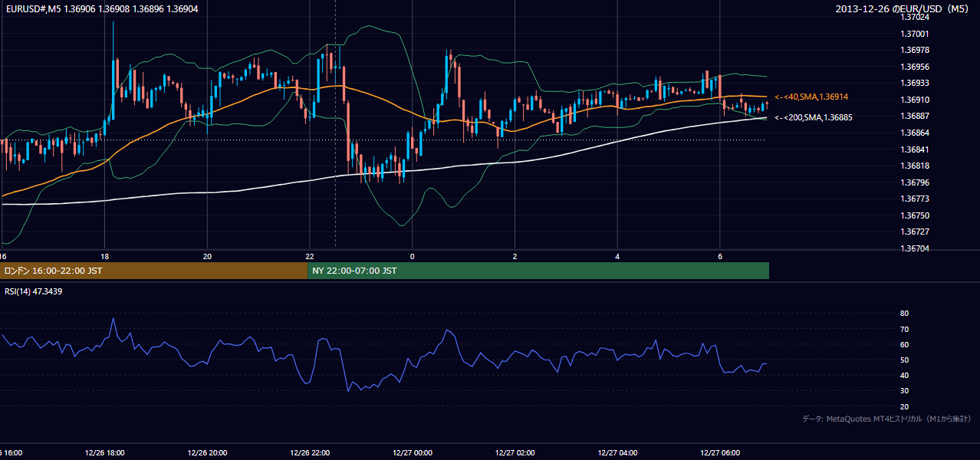Click the '2013-12-26 のEUR/USD (M5)' header
980x460 pixels.
pyautogui.click(x=903, y=8)
